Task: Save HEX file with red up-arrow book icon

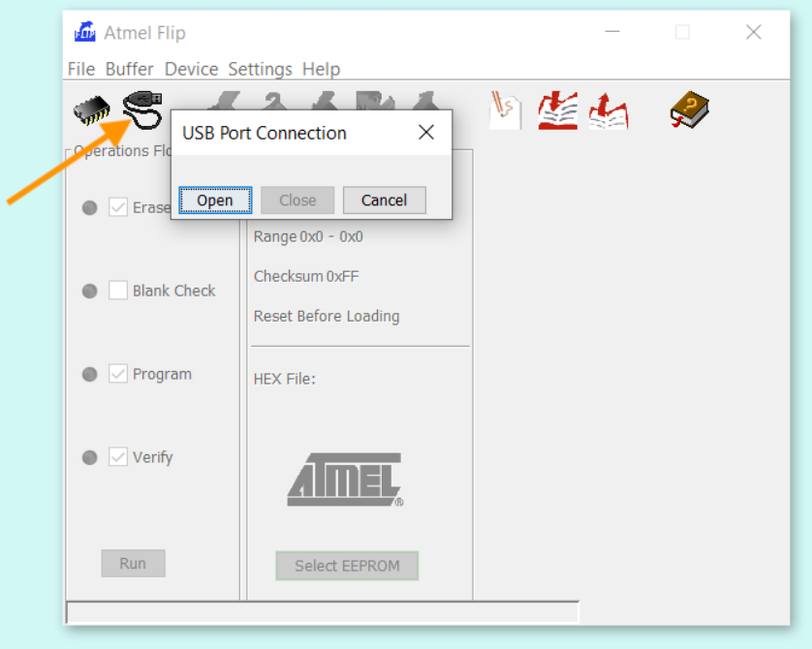Action: coord(609,110)
